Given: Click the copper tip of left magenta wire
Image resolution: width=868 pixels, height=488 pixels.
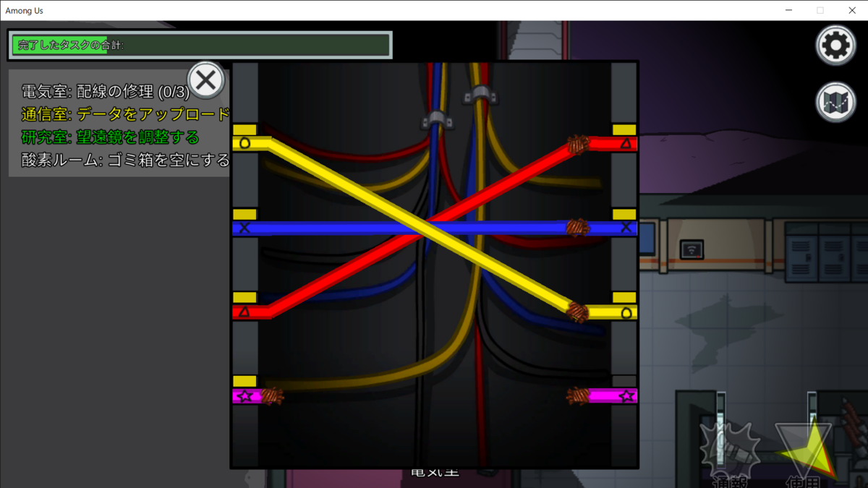Looking at the screenshot, I should [272, 396].
